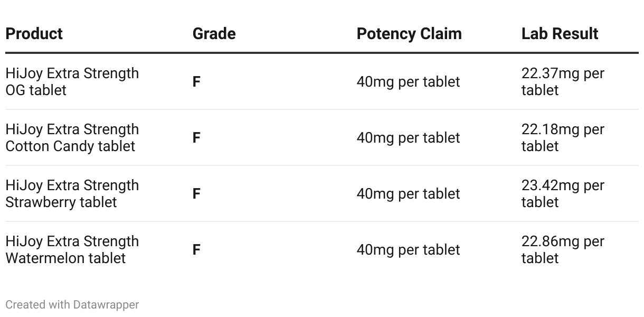Click the Potency Claim column header
This screenshot has width=644, height=317.
409,34
